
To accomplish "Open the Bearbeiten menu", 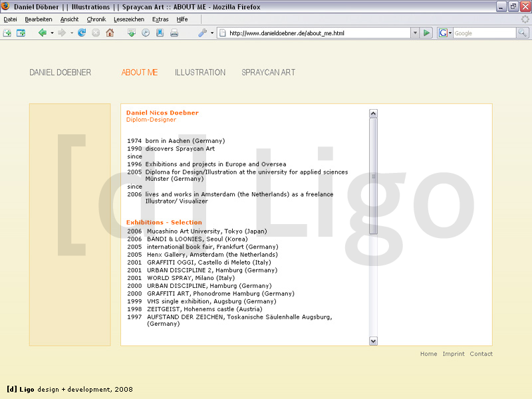I will pyautogui.click(x=39, y=19).
